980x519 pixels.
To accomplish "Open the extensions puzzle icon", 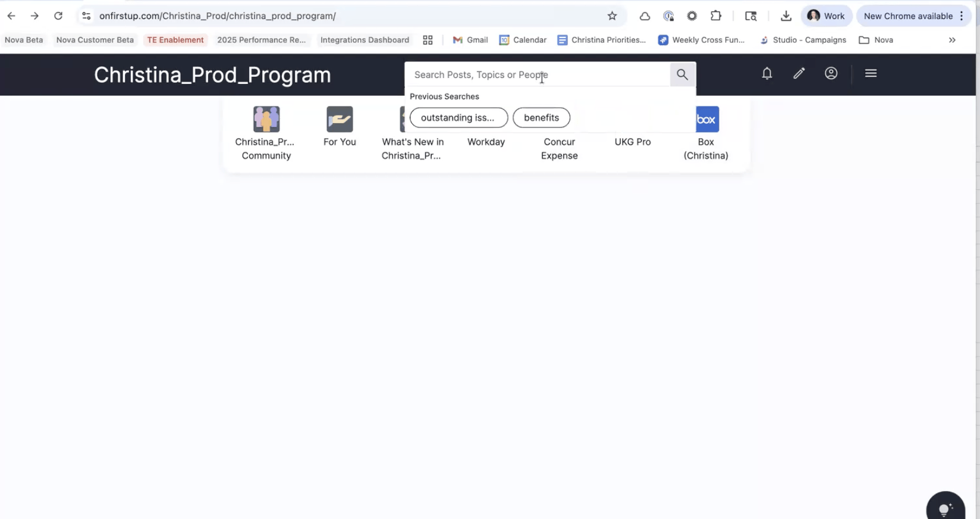I will (716, 16).
